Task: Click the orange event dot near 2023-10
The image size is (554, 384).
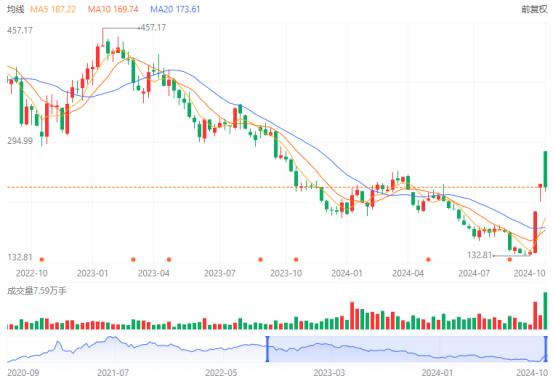Action: click(x=296, y=260)
